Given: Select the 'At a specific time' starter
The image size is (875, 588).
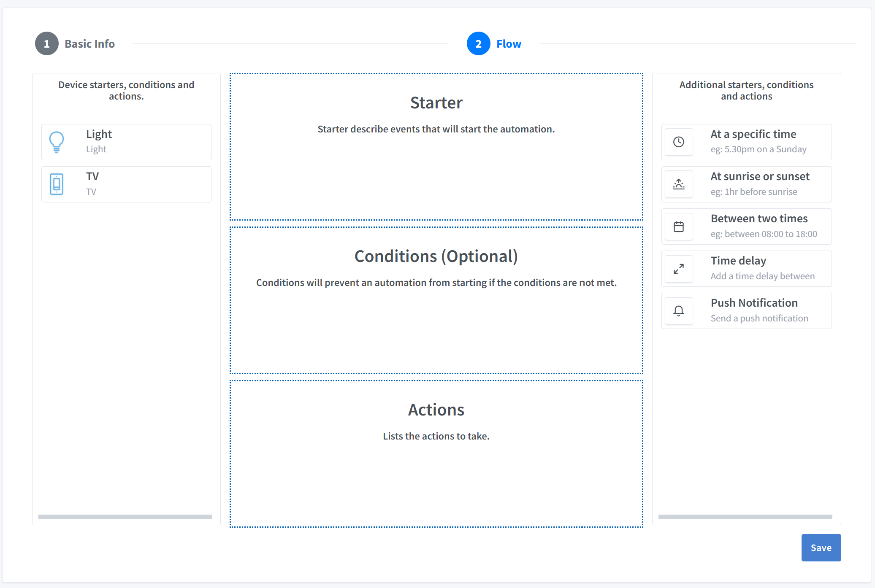Looking at the screenshot, I should tap(746, 142).
